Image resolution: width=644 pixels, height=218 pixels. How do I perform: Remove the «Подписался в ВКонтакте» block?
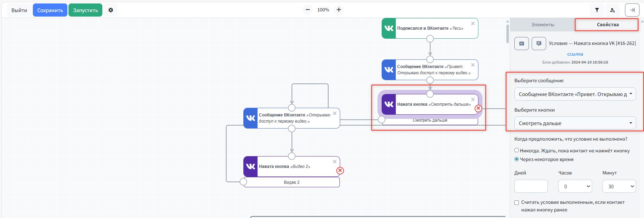click(x=473, y=23)
